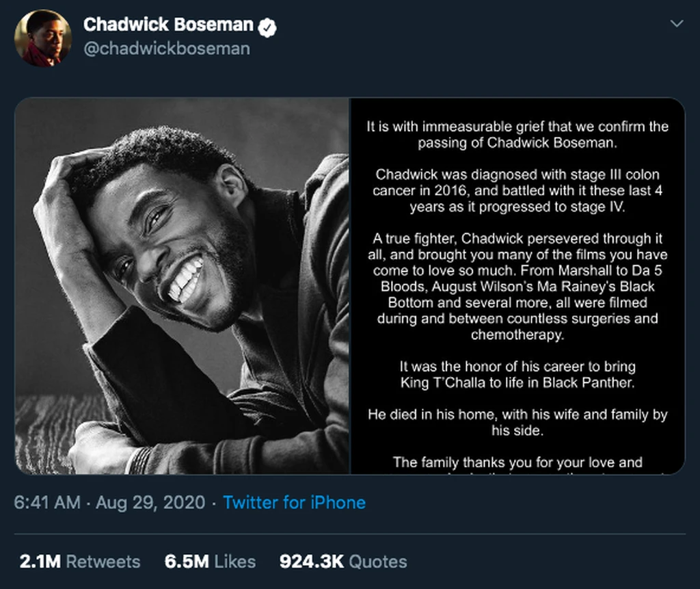Expand the tweet options chevron menu
The image size is (700, 589).
pyautogui.click(x=677, y=23)
